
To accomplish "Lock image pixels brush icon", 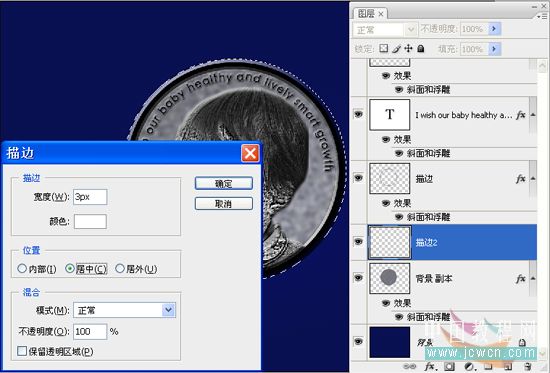I will click(x=396, y=48).
